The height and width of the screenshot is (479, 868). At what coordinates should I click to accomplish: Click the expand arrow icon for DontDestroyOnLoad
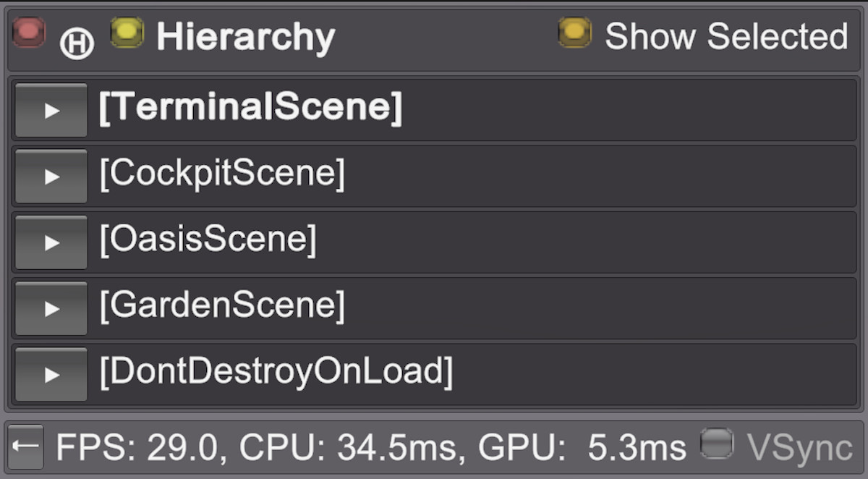coord(50,375)
